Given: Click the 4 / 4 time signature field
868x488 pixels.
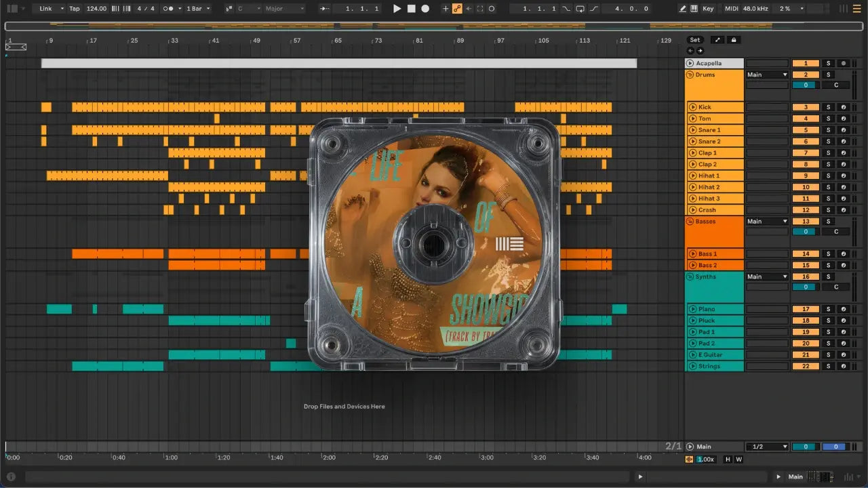Looking at the screenshot, I should [144, 9].
